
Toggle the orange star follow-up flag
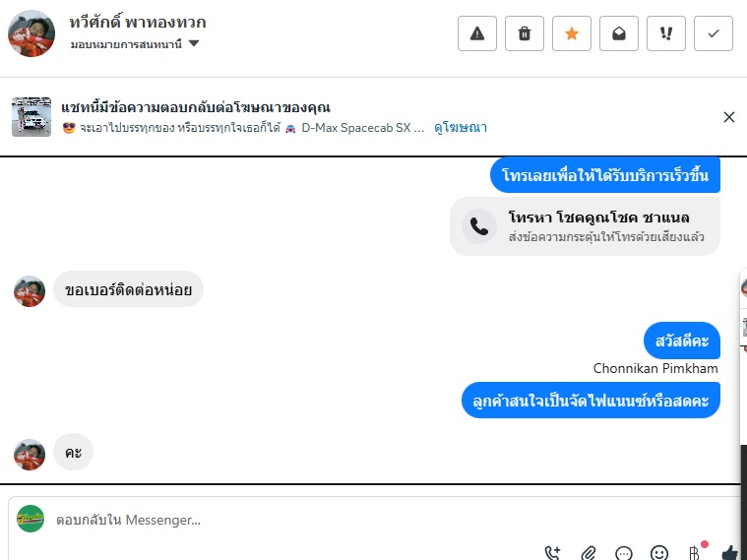tap(571, 33)
